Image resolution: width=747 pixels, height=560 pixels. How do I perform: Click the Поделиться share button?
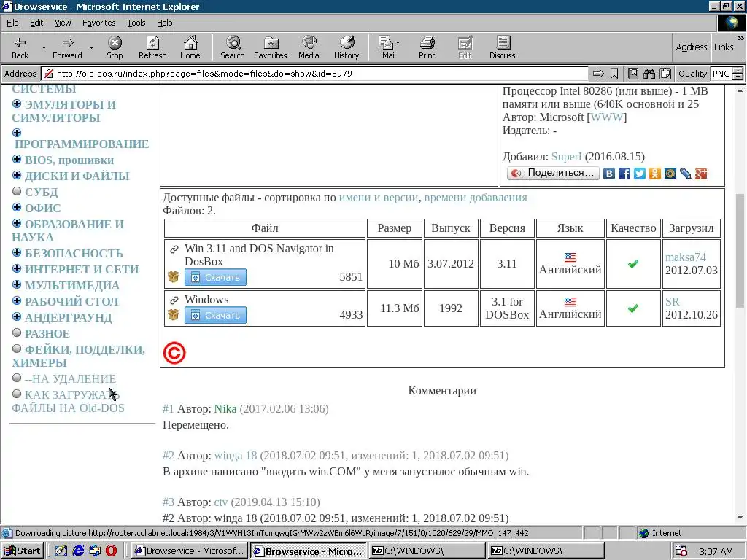(553, 173)
